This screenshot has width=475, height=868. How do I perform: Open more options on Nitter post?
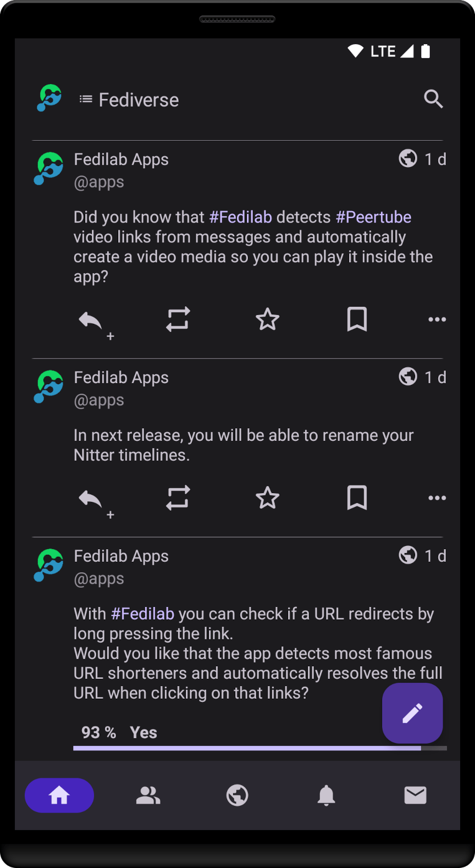(x=437, y=498)
